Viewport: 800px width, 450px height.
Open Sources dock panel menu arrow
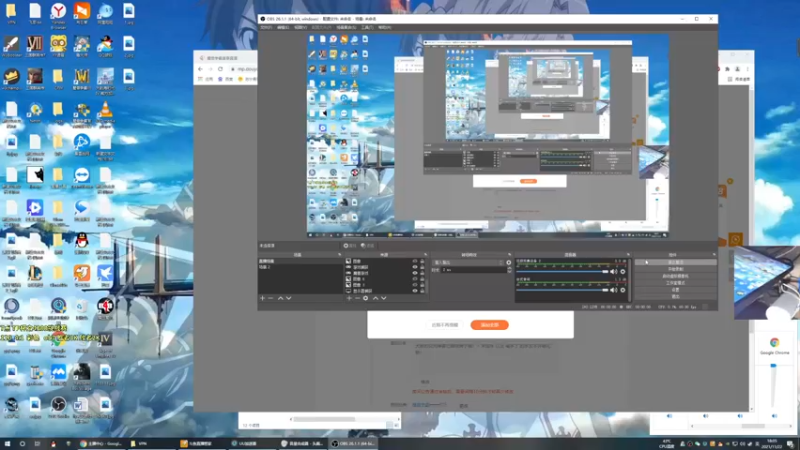[426, 255]
